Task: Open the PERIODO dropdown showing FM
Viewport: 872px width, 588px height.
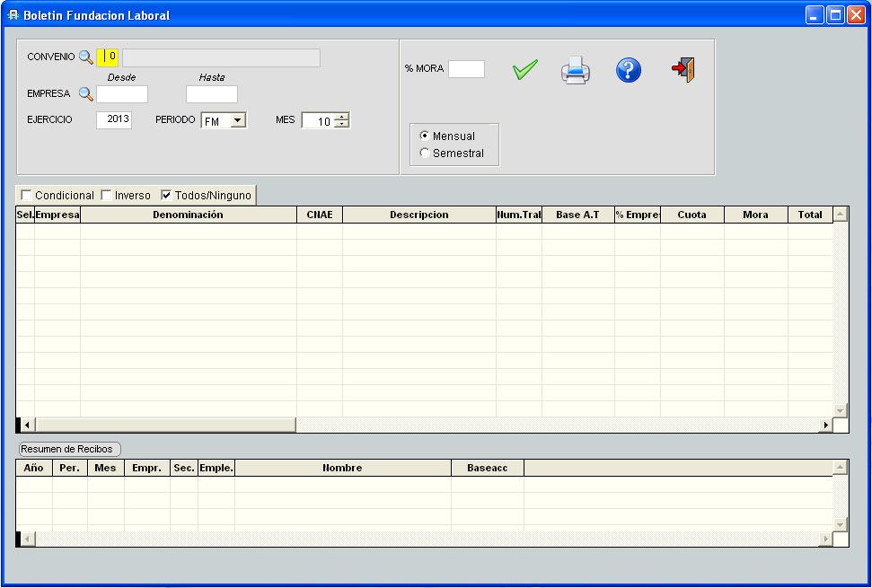Action: (238, 120)
